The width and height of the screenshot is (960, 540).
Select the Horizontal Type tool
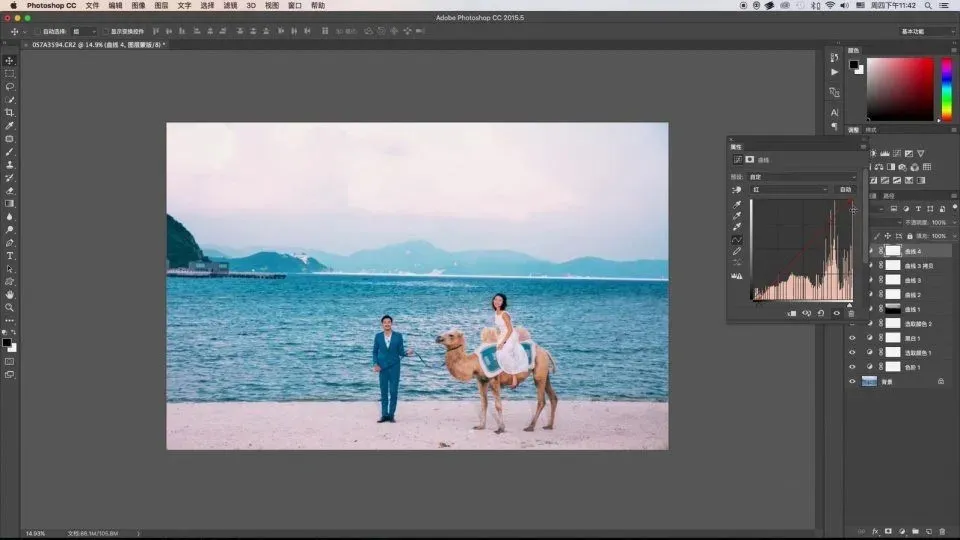pyautogui.click(x=10, y=255)
